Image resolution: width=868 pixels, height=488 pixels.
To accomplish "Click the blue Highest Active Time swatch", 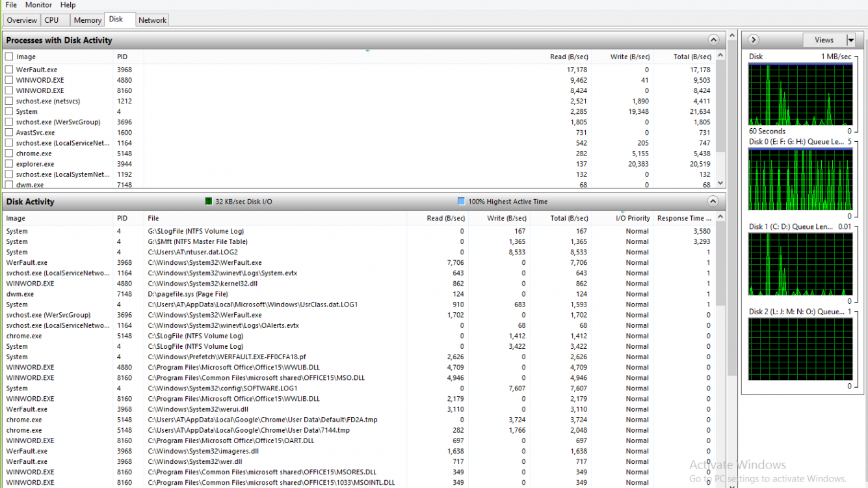I will coord(461,202).
